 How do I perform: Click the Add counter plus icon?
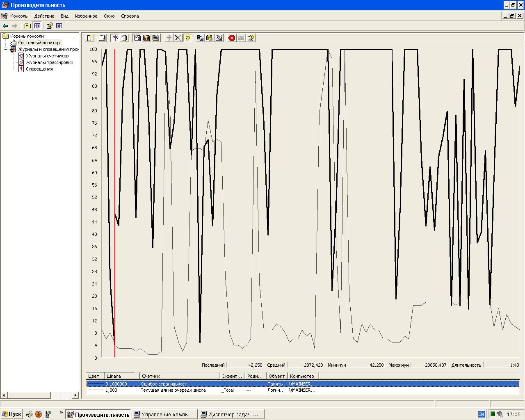click(169, 38)
